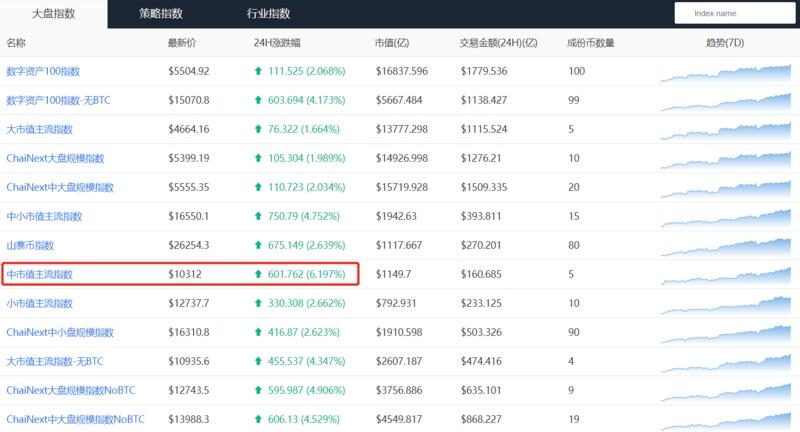Open the 7D trend sparkline for ChaiNext中大盘规模指数

click(725, 187)
